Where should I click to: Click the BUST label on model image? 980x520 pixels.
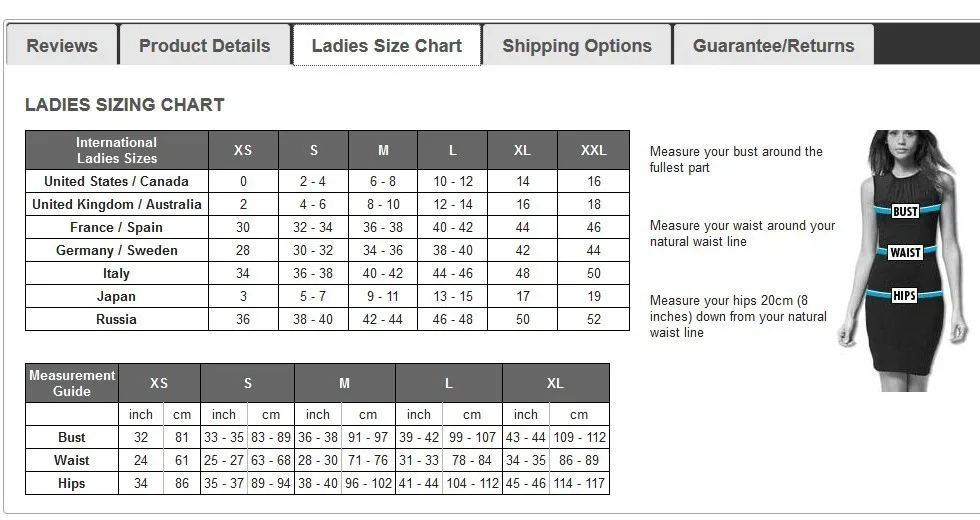[x=905, y=211]
